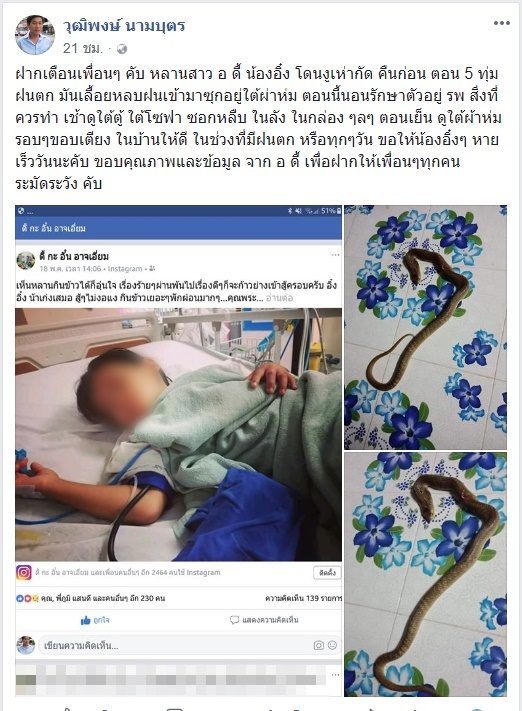Click the globe public privacy icon

point(122,49)
